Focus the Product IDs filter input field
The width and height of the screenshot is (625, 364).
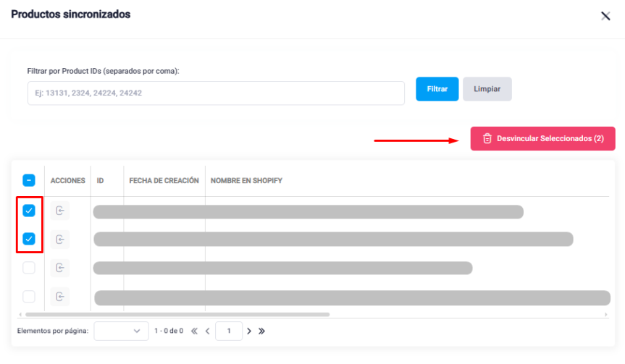216,93
